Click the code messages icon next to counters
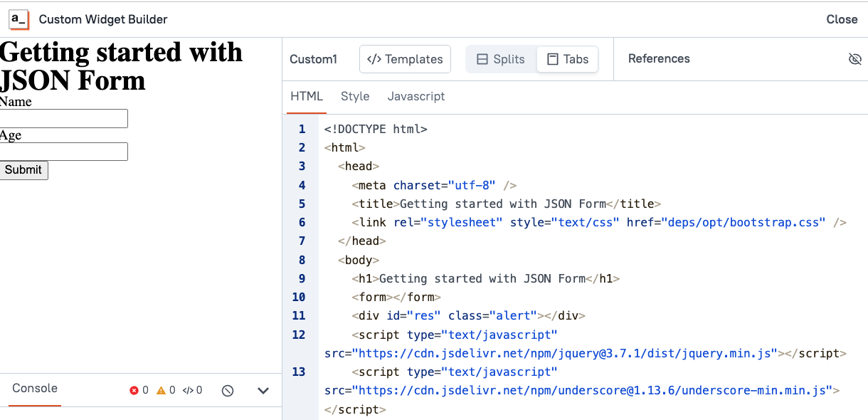Screen dimensions: 868x420 point(186,389)
